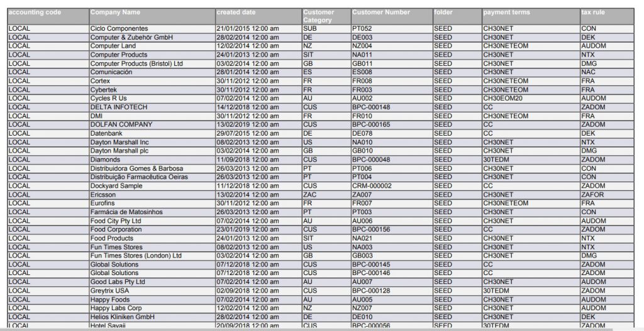Select the Helios Kliniken GmbH cell
The height and width of the screenshot is (331, 644).
coord(152,317)
